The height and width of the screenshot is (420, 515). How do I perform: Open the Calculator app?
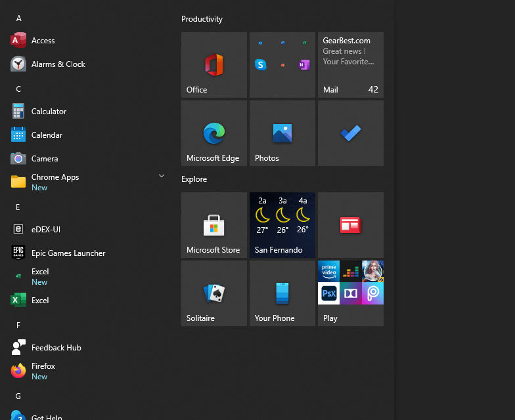tap(87, 112)
